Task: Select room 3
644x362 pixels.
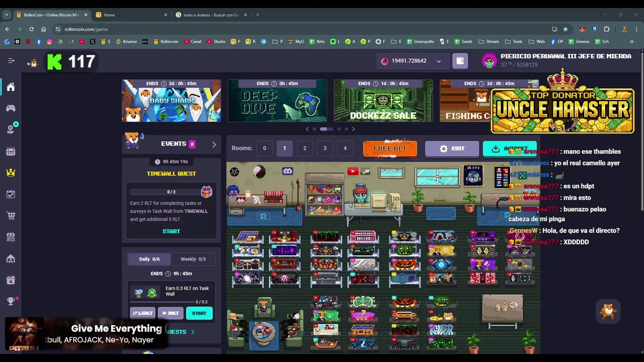Action: (x=325, y=148)
